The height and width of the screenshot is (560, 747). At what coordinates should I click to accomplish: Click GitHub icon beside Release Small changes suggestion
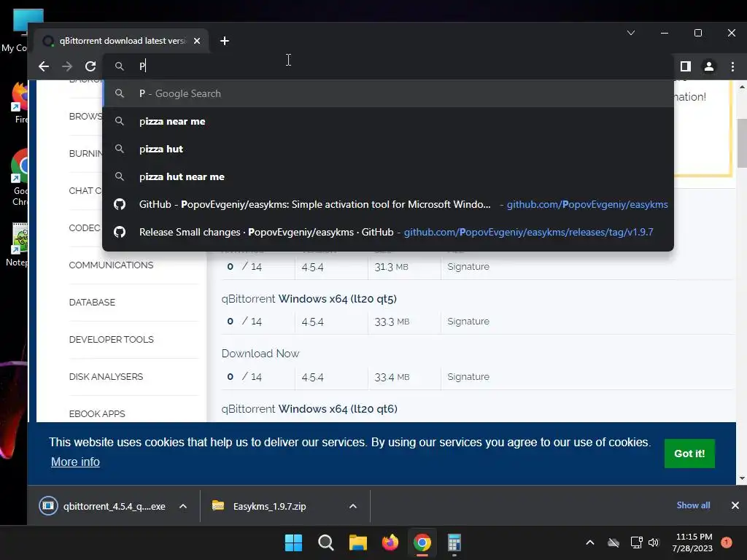[x=120, y=232]
